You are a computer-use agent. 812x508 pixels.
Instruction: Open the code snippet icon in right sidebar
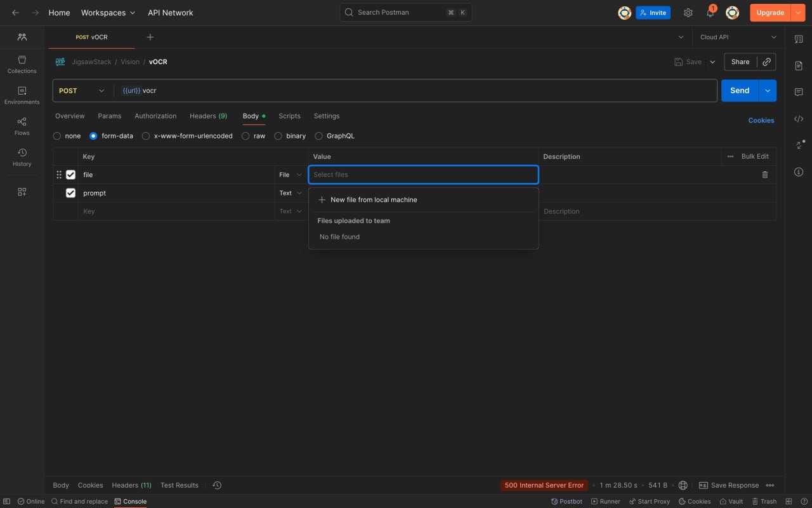pyautogui.click(x=799, y=119)
